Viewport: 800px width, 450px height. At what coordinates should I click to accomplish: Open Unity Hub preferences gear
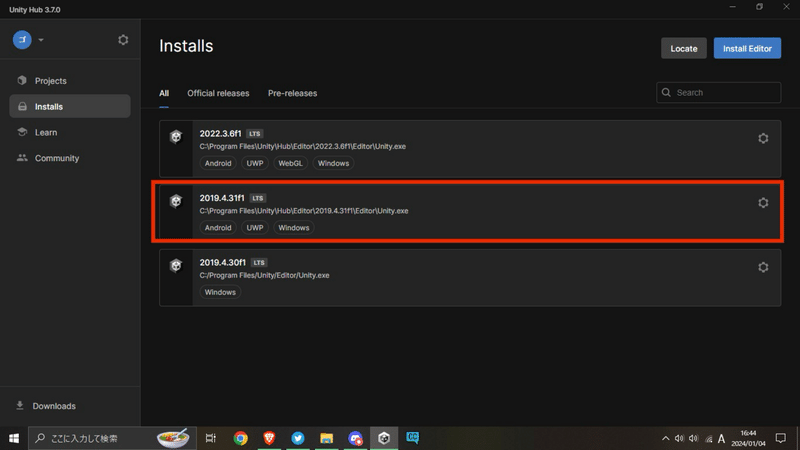[123, 40]
